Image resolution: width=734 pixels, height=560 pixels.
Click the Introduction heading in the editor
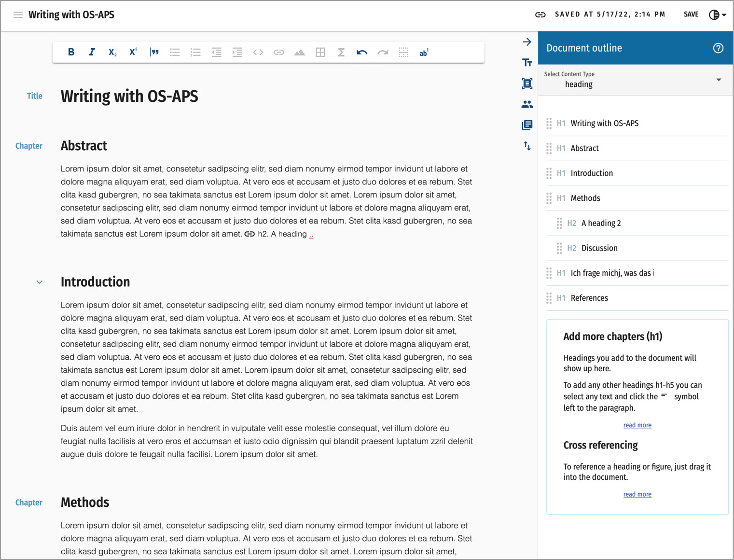[x=95, y=282]
